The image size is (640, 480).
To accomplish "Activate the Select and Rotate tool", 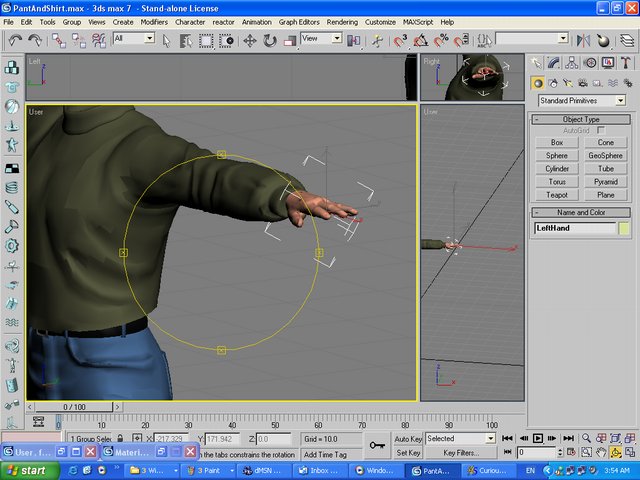I will click(x=270, y=40).
